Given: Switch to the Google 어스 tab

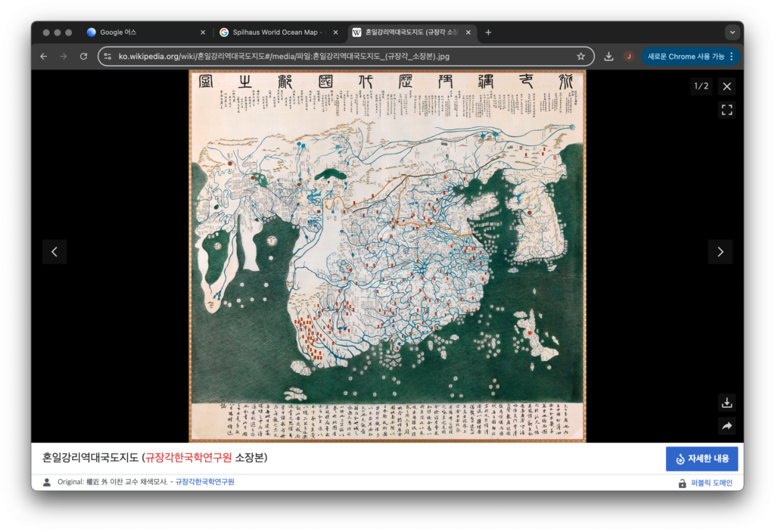Looking at the screenshot, I should 144,33.
